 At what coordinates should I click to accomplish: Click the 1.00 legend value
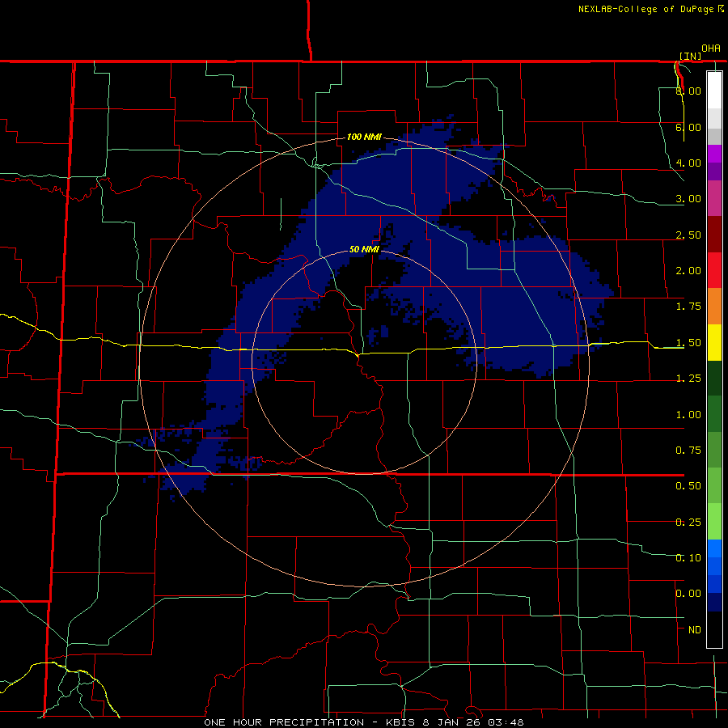pyautogui.click(x=688, y=415)
